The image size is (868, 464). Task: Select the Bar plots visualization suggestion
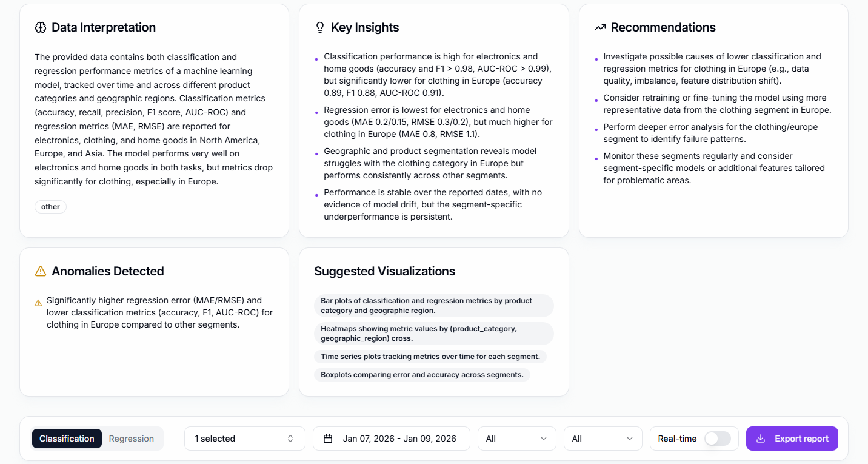pos(433,306)
